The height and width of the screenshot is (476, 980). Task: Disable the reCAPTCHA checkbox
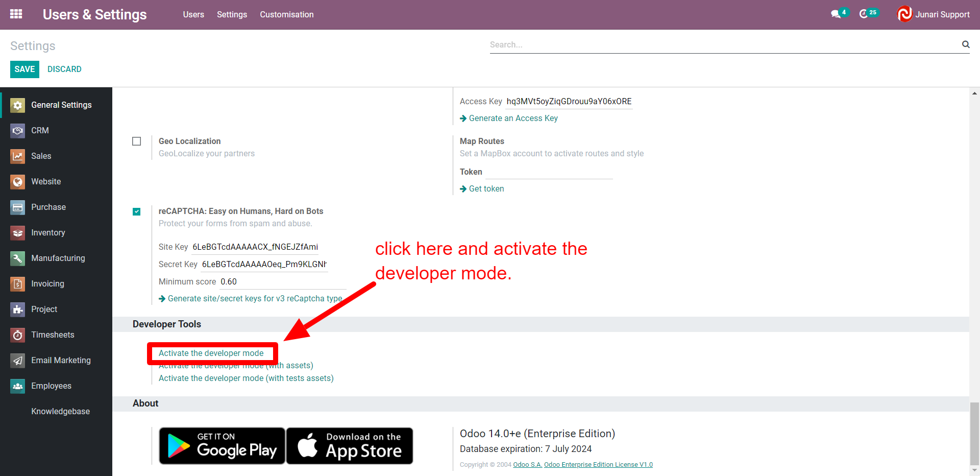click(137, 211)
